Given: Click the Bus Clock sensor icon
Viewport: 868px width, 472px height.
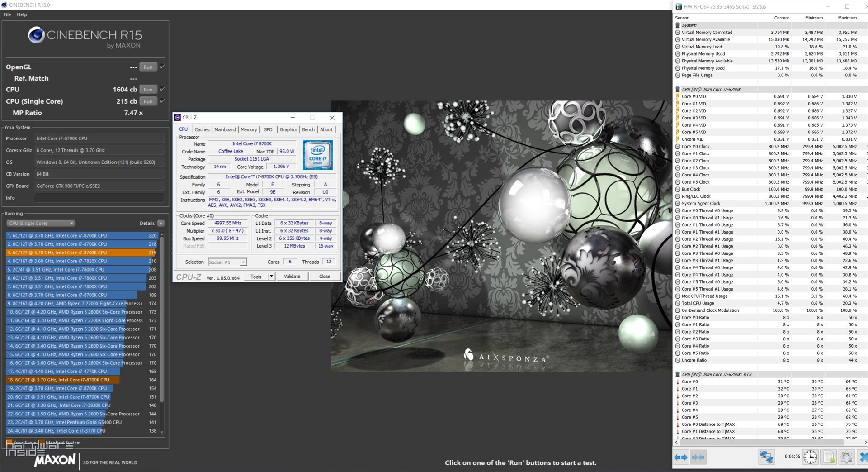Looking at the screenshot, I should tap(678, 189).
